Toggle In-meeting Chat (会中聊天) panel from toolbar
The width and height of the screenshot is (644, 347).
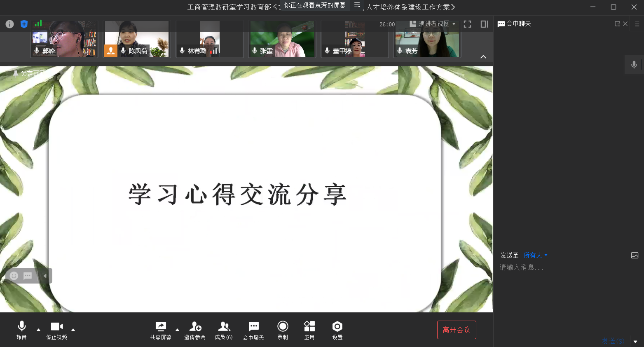pos(253,330)
